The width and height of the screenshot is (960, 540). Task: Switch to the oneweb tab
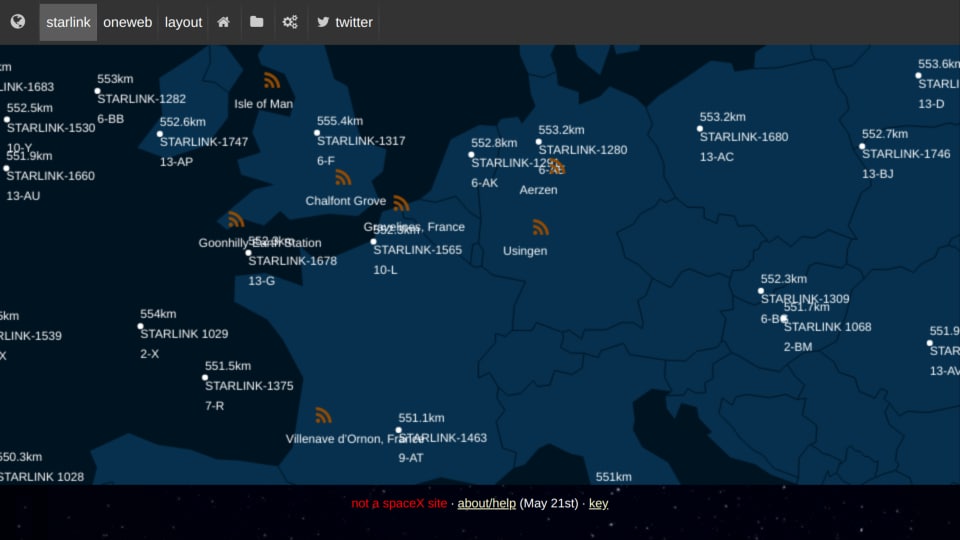[x=127, y=22]
